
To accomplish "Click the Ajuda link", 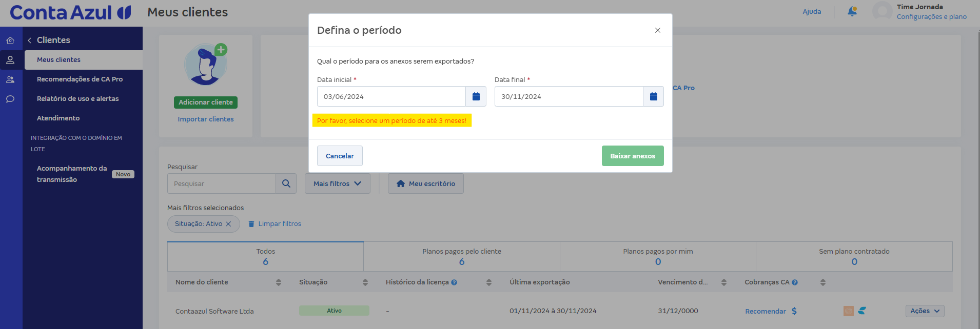I will pos(812,12).
